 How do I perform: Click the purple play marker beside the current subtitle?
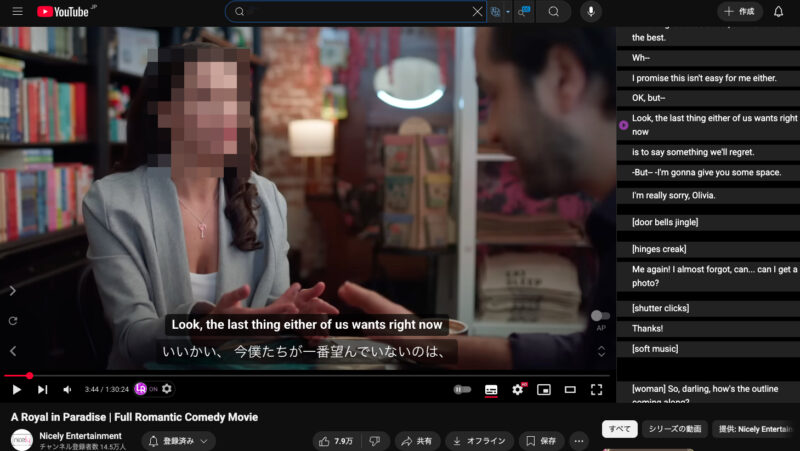pyautogui.click(x=623, y=125)
